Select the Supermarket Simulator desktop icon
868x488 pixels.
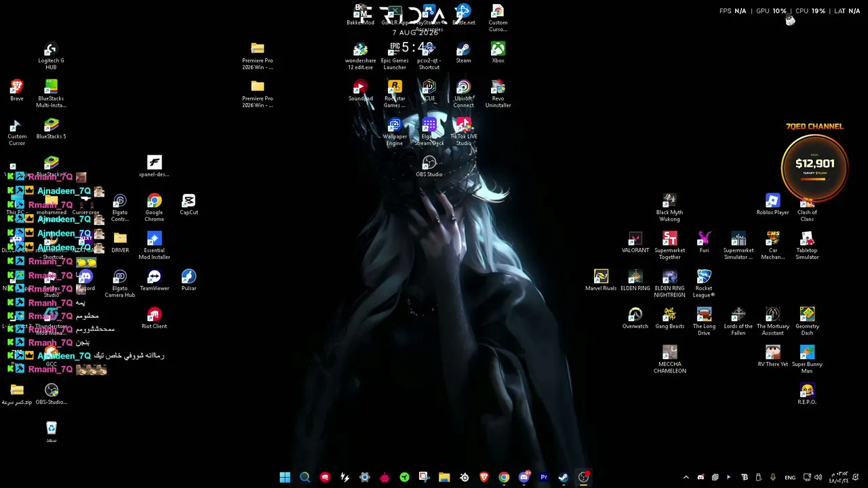(x=738, y=246)
